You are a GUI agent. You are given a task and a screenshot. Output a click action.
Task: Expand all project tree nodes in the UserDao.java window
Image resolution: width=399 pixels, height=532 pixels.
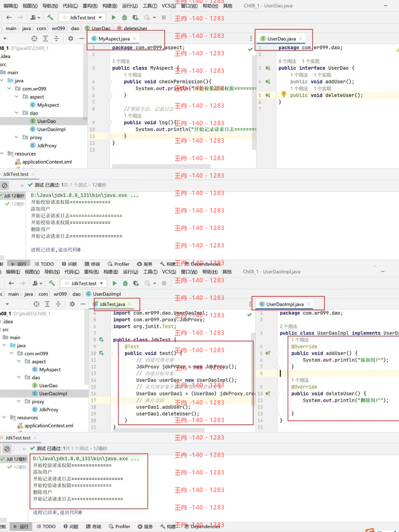point(45,38)
